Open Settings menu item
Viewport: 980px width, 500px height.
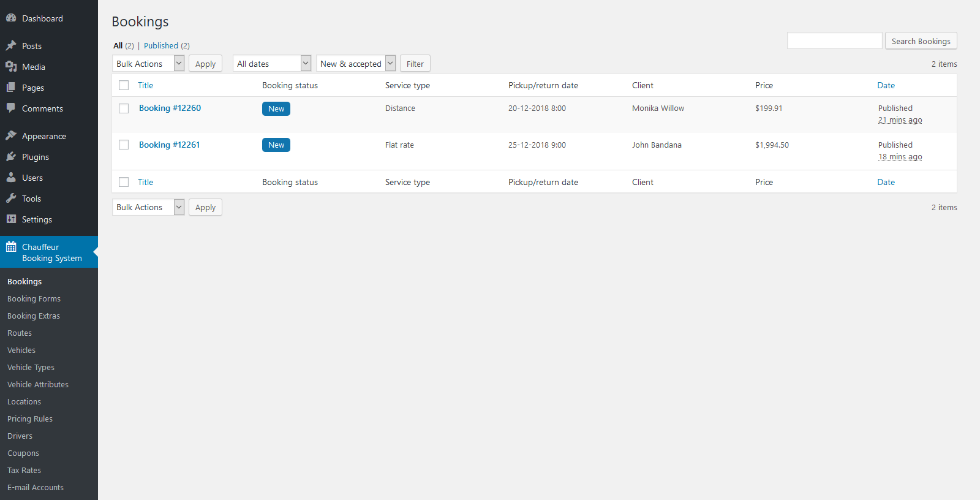click(49, 219)
